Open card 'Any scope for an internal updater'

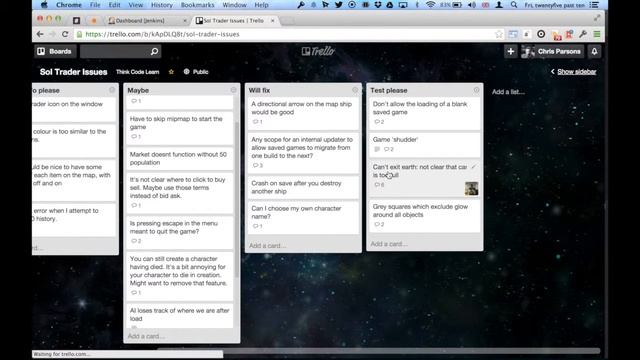[303, 152]
